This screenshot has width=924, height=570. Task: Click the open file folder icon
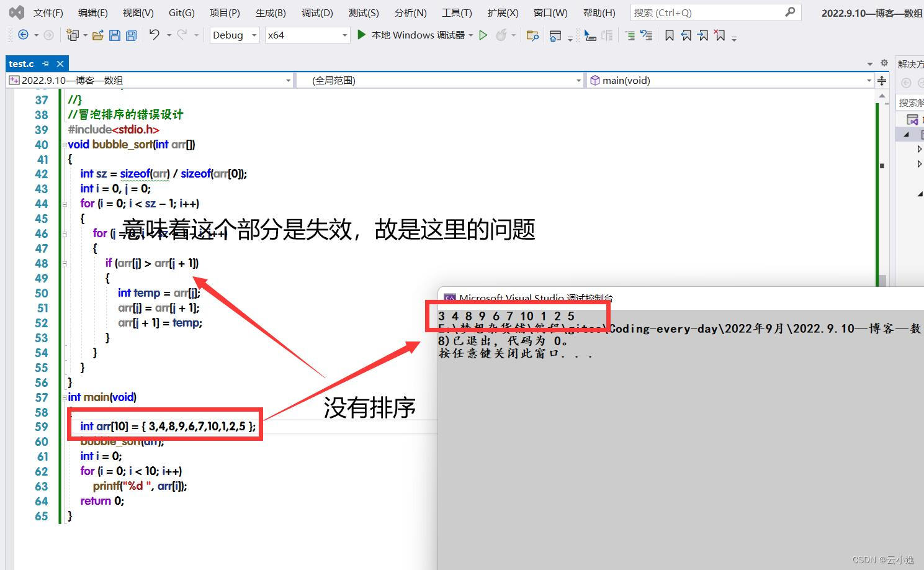[x=98, y=35]
